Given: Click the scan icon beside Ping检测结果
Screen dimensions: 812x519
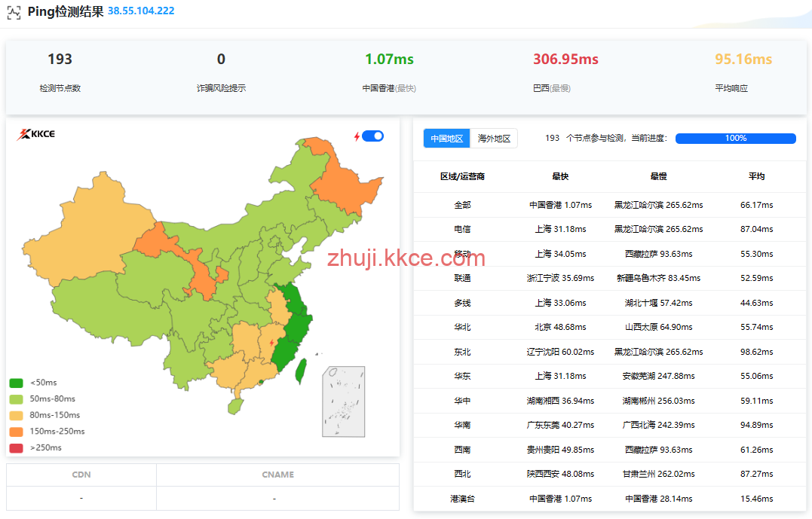Looking at the screenshot, I should [x=14, y=12].
